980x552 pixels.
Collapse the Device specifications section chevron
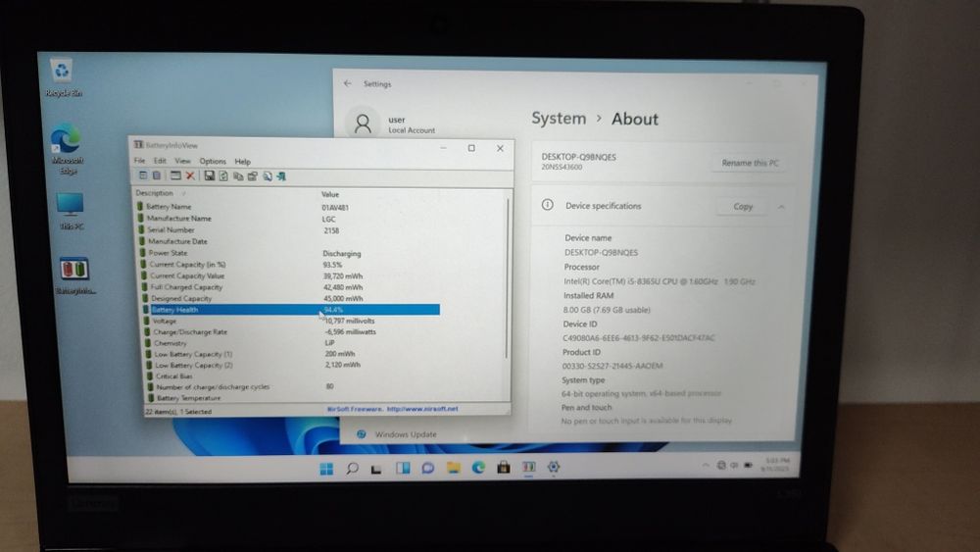(781, 207)
